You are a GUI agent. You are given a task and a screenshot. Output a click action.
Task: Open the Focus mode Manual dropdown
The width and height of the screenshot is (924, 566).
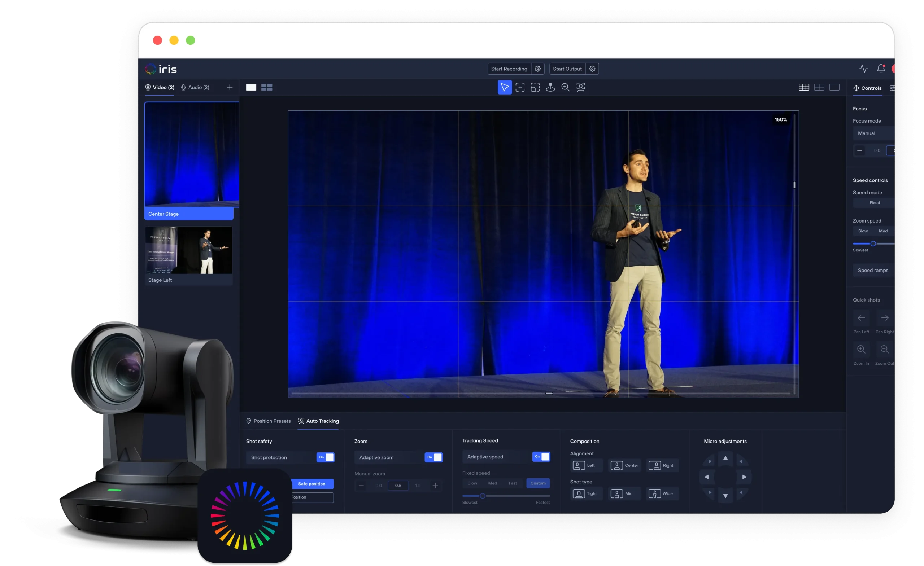tap(874, 133)
